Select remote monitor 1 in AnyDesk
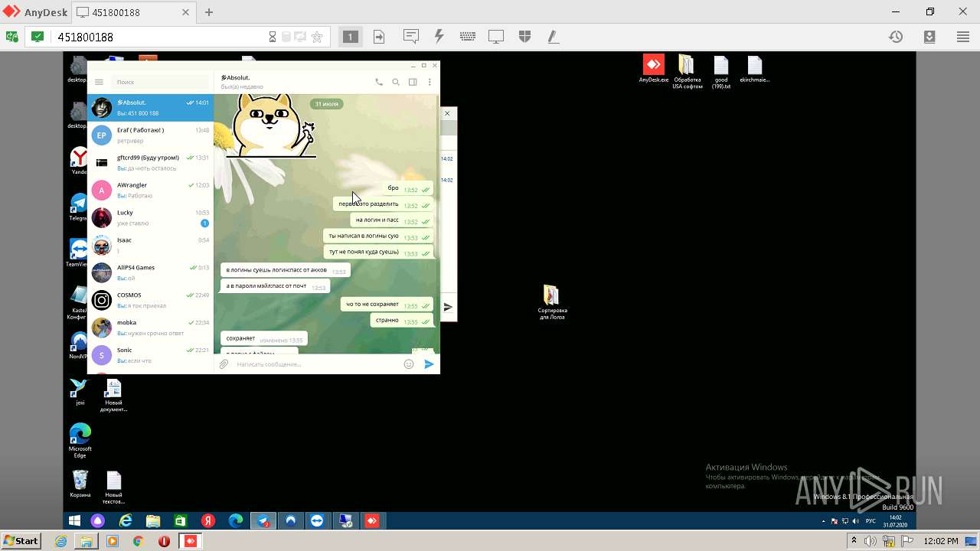The image size is (980, 551). (x=350, y=37)
